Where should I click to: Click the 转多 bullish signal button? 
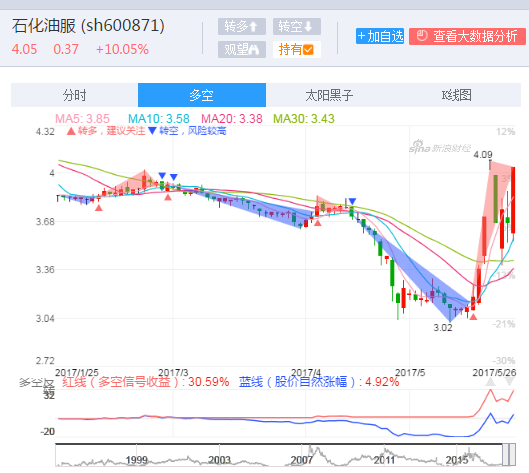[x=242, y=26]
